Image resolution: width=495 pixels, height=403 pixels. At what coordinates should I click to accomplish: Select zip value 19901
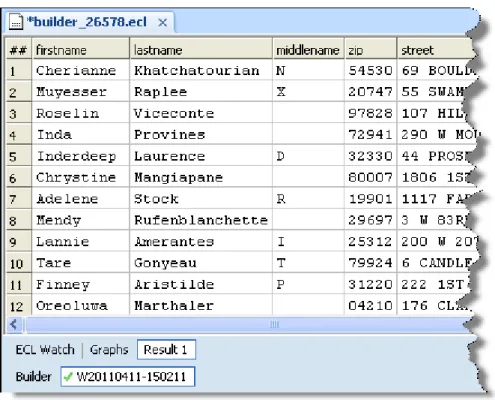[371, 199]
